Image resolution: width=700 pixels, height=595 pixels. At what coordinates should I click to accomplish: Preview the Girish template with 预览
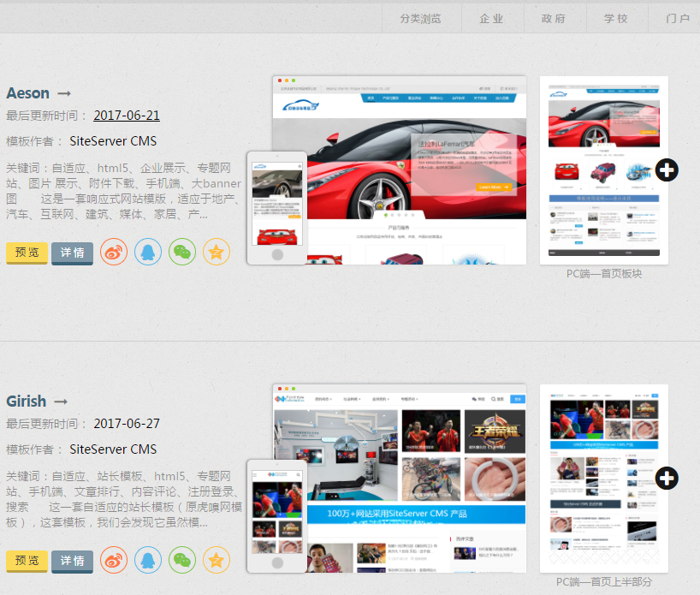[x=27, y=561]
